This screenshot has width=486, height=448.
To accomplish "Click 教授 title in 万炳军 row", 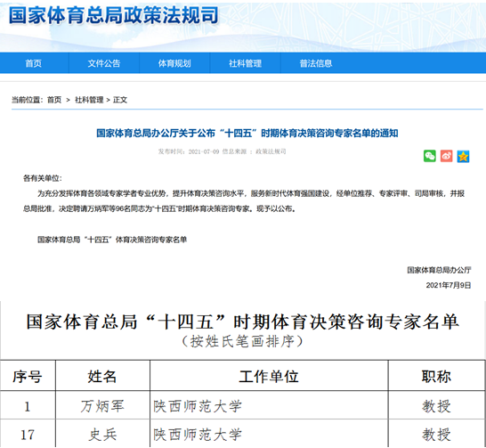I will click(x=436, y=406).
